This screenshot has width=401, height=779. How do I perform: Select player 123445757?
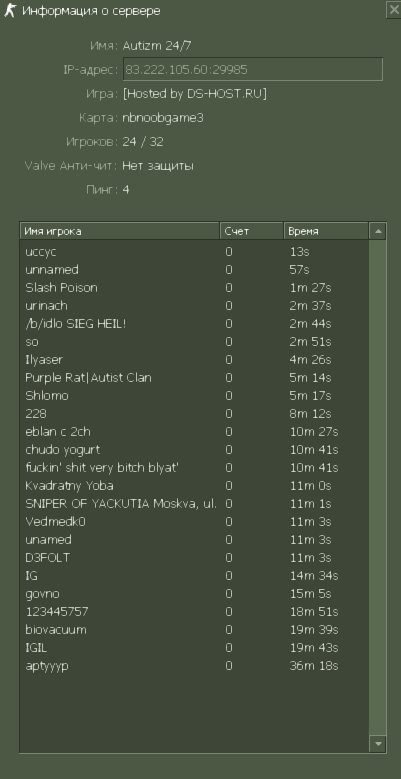(194, 612)
